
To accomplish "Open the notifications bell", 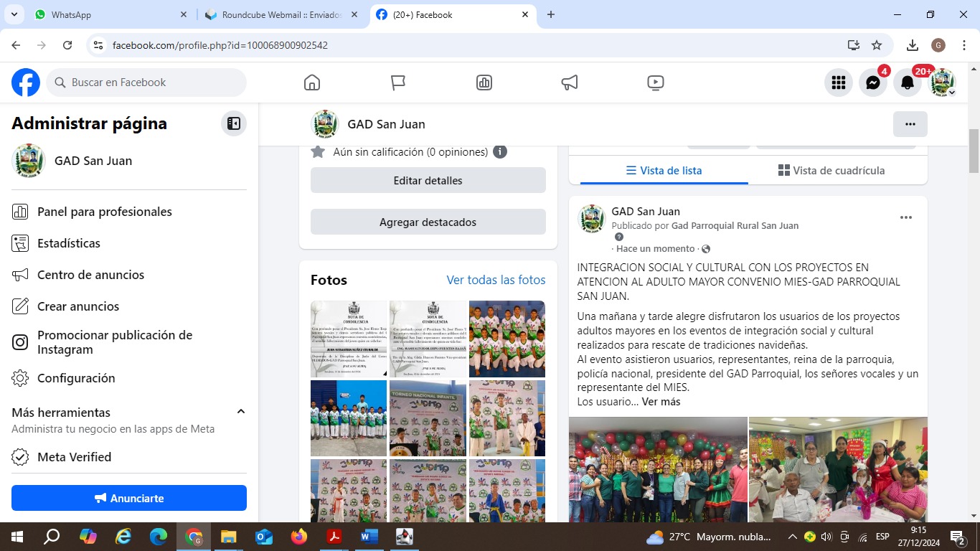I will pyautogui.click(x=907, y=83).
